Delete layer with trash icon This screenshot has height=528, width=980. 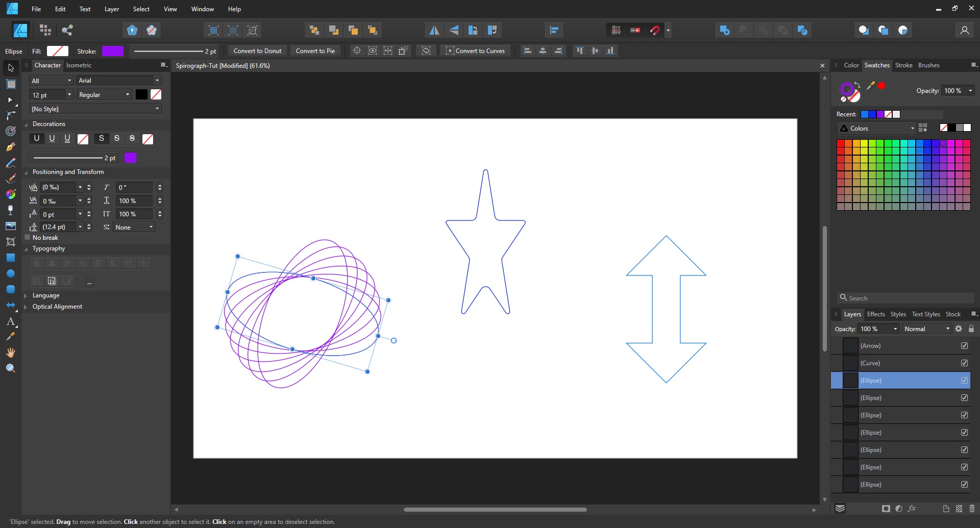(972, 509)
